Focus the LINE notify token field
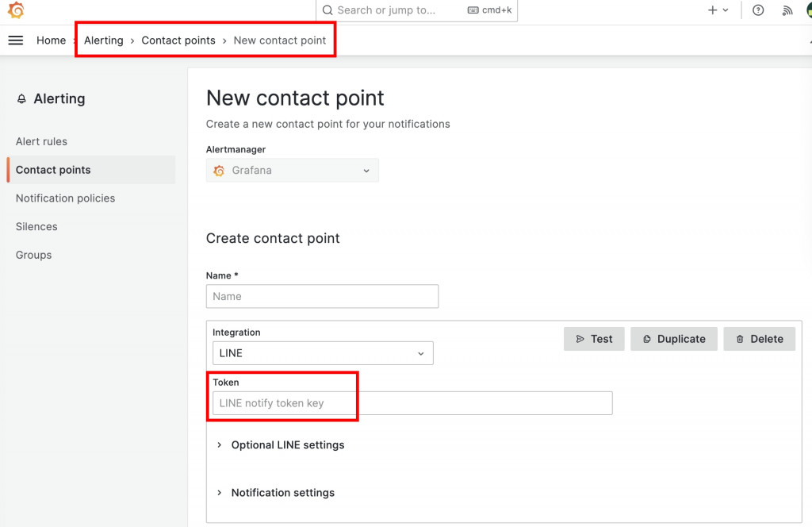Screen dimensions: 812x527 pos(412,403)
